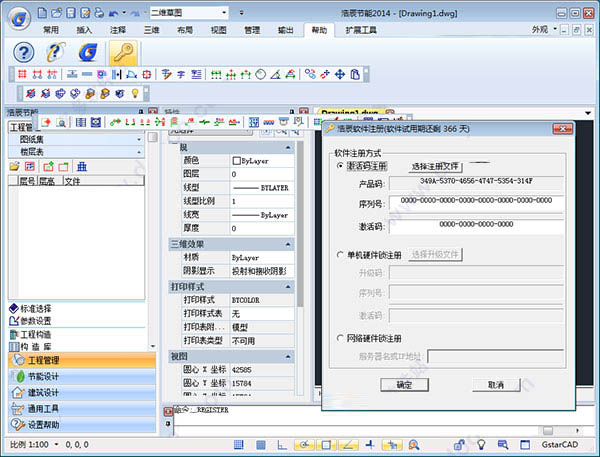The height and width of the screenshot is (457, 600).
Task: Switch to the 视图 ribbon tab
Action: coord(218,30)
